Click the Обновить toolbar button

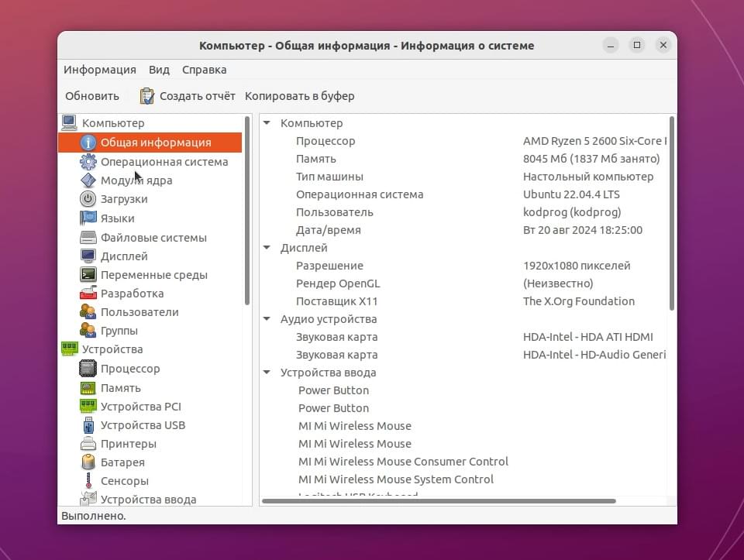(x=92, y=96)
